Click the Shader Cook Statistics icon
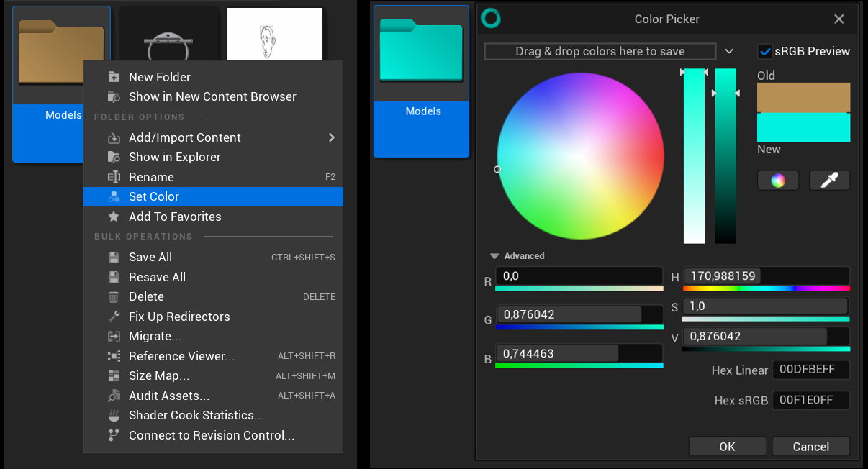The height and width of the screenshot is (469, 868). (113, 415)
